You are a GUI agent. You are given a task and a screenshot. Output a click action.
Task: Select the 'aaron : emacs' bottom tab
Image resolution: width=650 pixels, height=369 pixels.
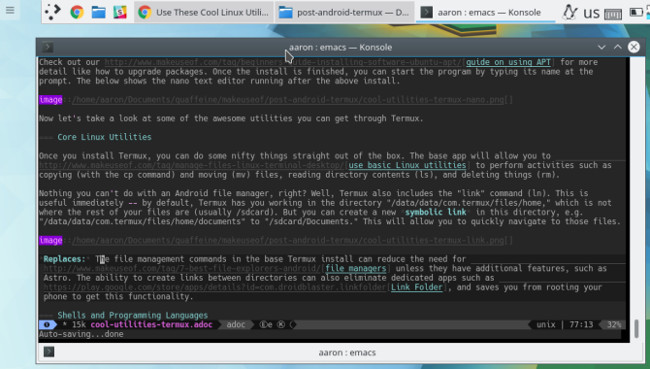click(x=347, y=352)
